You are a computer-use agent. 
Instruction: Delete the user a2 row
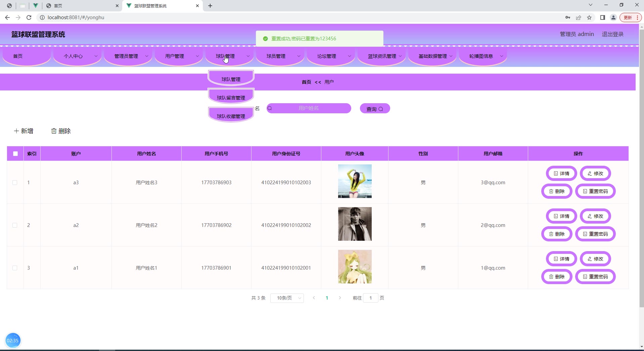tap(557, 234)
